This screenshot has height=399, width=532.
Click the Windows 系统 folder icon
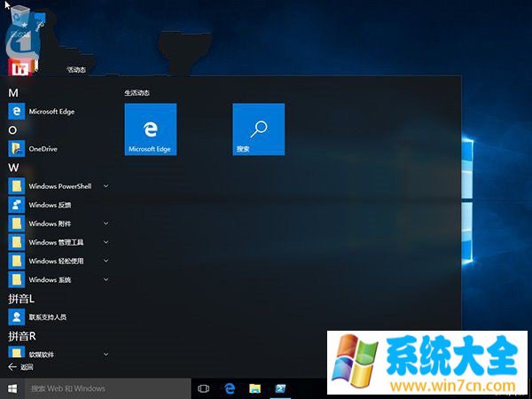[x=16, y=279]
